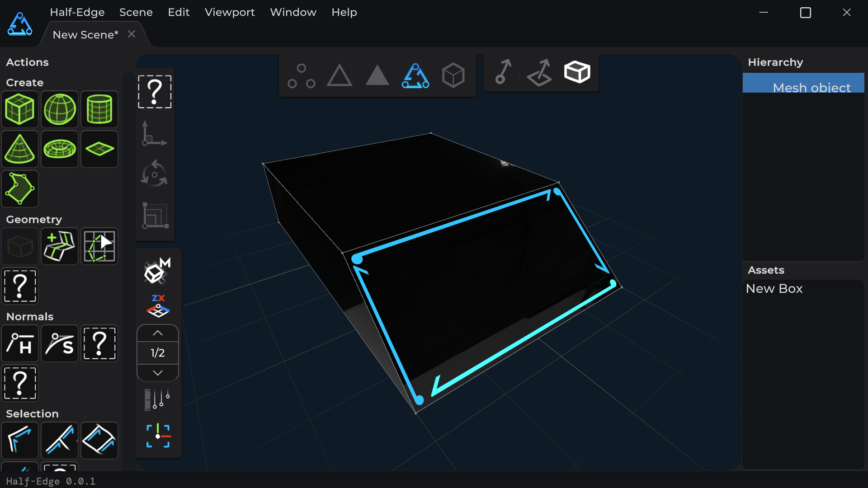Click the 1/2 grid size value
This screenshot has height=488, width=868.
(x=158, y=353)
